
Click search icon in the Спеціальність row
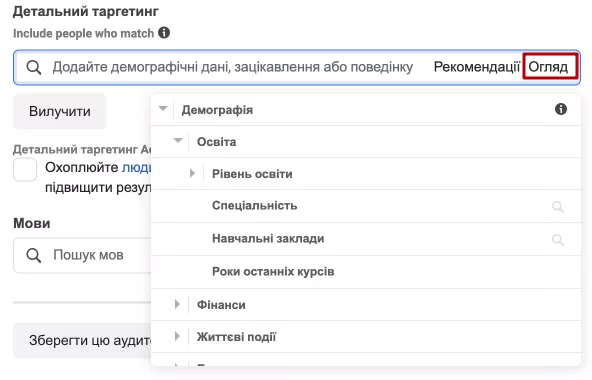(558, 206)
